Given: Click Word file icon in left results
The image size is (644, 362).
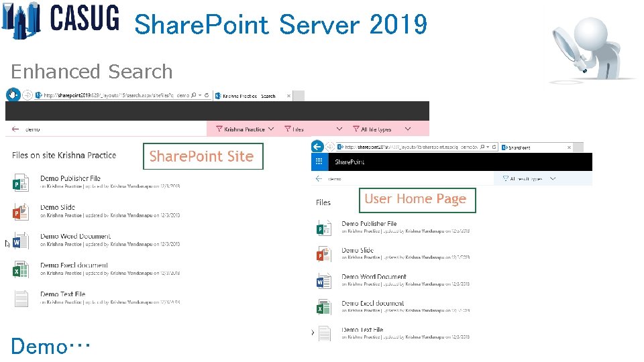Looking at the screenshot, I should click(21, 241).
